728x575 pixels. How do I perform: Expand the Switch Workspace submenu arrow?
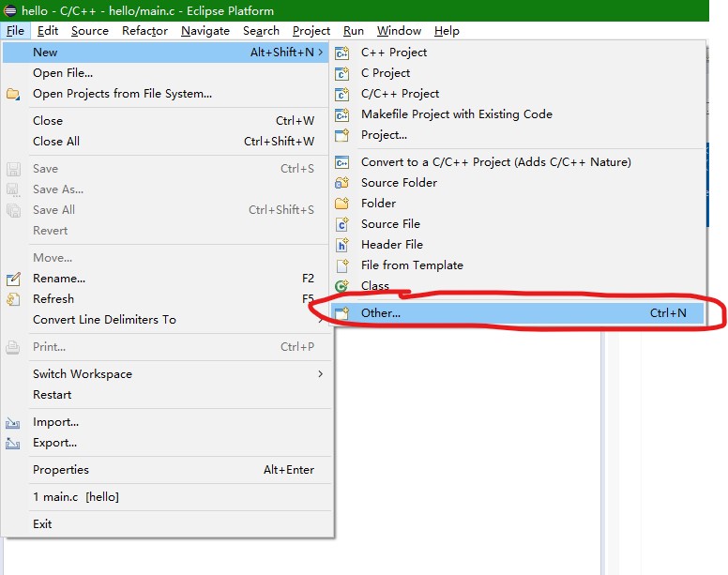coord(320,374)
